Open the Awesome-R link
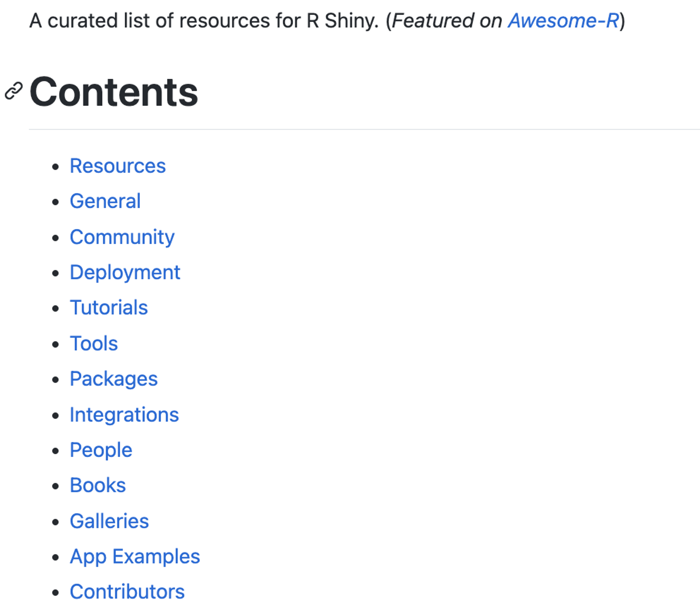700x612 pixels. (563, 21)
